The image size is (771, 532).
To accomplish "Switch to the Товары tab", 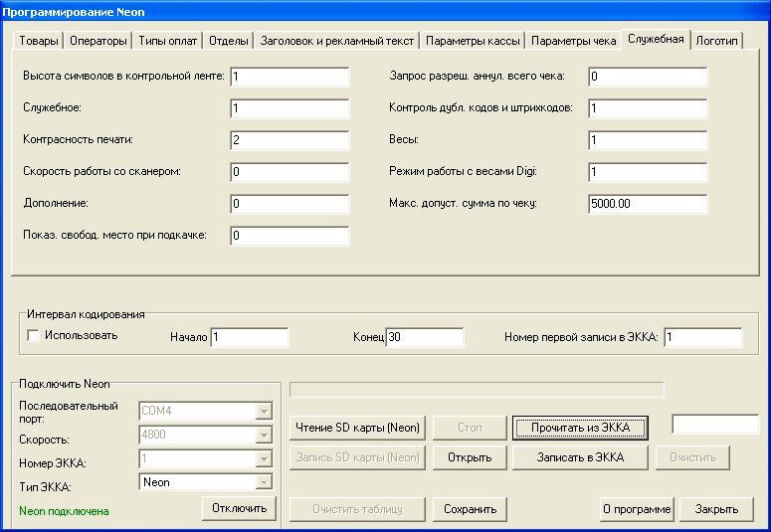I will pos(39,41).
